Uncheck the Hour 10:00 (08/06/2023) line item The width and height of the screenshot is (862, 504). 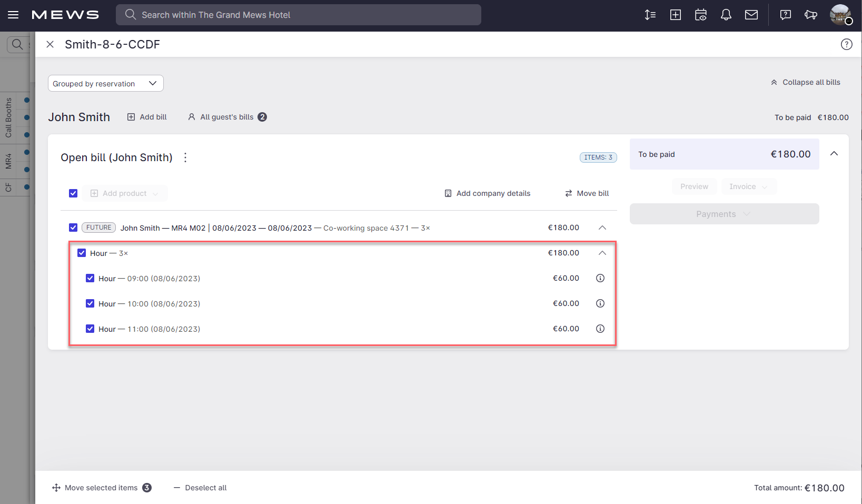[90, 303]
